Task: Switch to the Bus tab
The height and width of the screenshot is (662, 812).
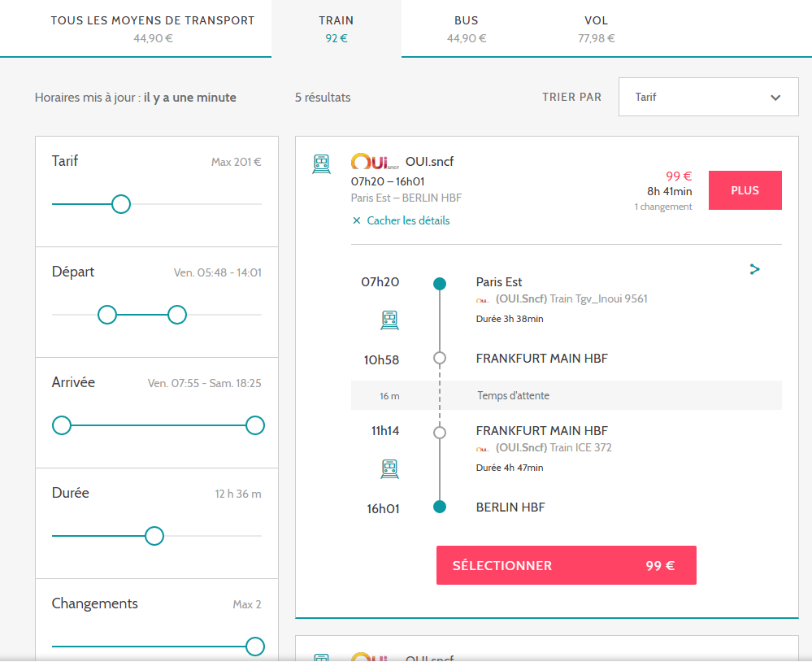Action: click(x=467, y=28)
